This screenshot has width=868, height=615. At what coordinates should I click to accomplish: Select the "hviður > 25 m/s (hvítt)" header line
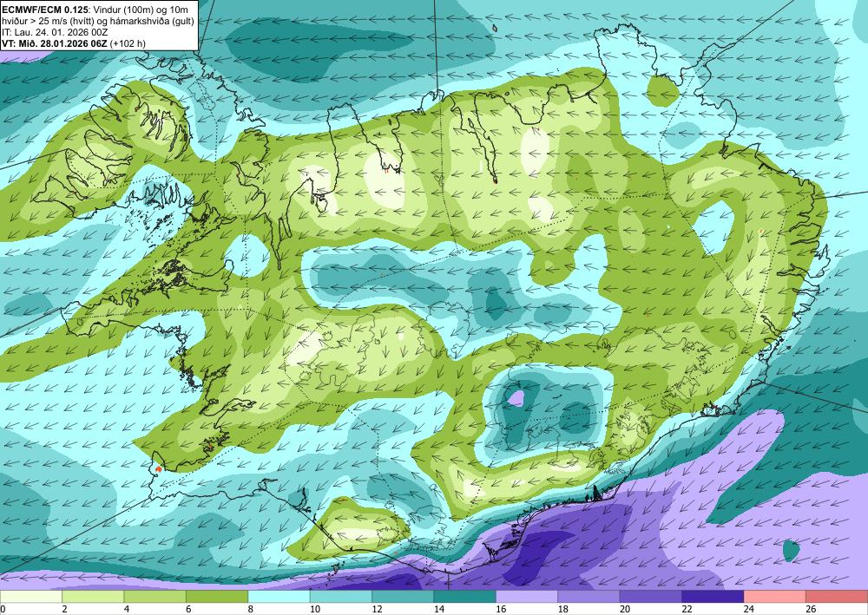(x=97, y=21)
